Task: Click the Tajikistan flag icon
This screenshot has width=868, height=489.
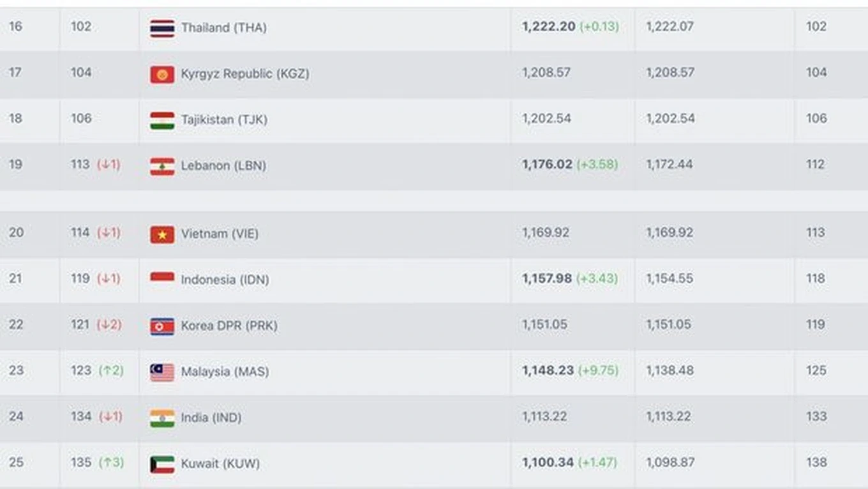Action: click(162, 120)
